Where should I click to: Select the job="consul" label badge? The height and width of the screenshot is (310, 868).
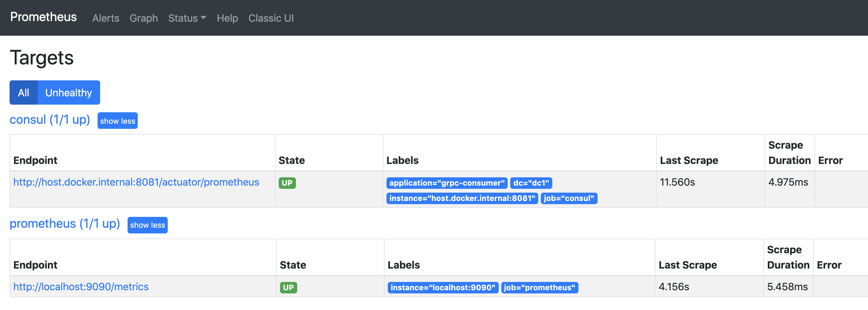click(x=569, y=198)
